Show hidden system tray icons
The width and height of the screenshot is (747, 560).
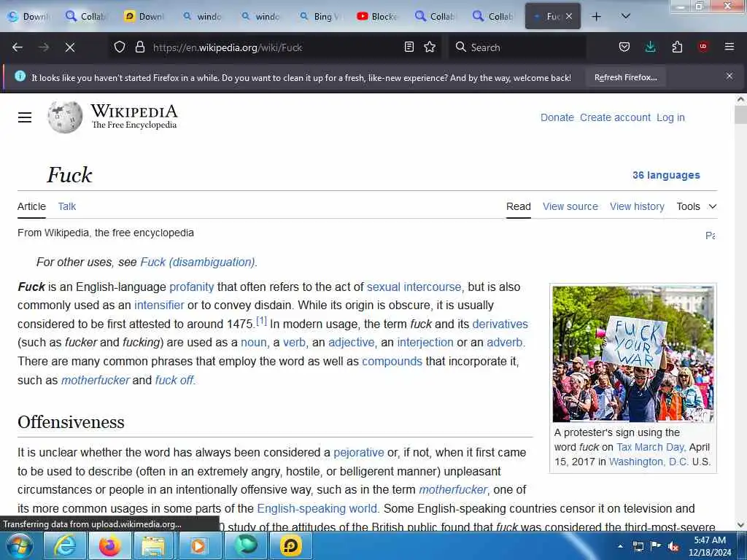(x=620, y=546)
